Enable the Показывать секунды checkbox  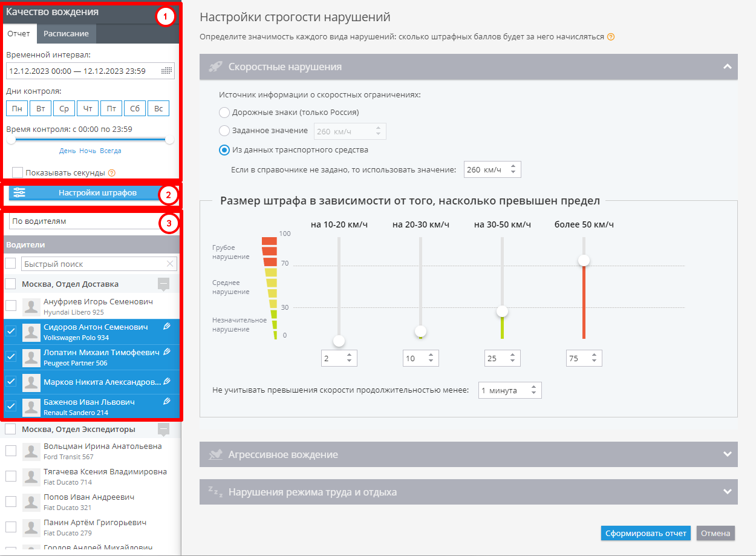[18, 172]
